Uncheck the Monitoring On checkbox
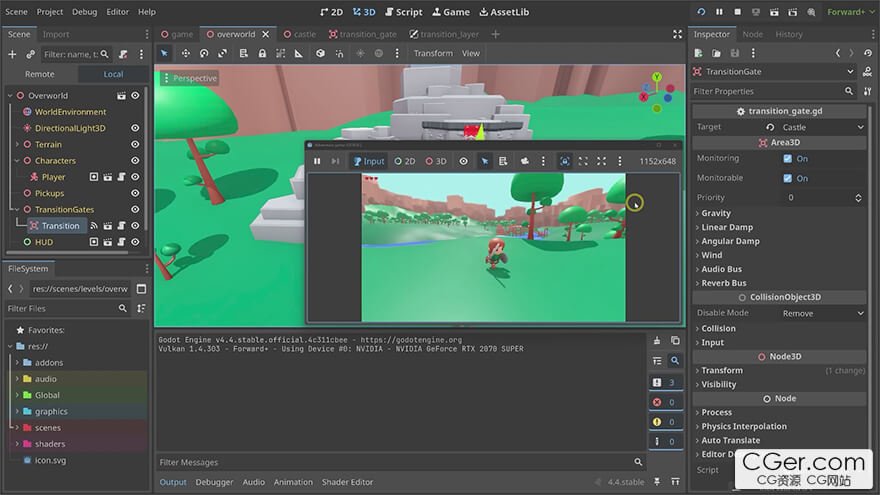880x495 pixels. [787, 158]
